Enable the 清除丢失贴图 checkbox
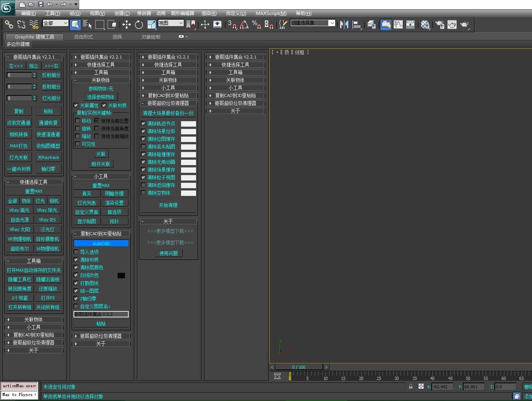The height and width of the screenshot is (401, 532). click(143, 146)
